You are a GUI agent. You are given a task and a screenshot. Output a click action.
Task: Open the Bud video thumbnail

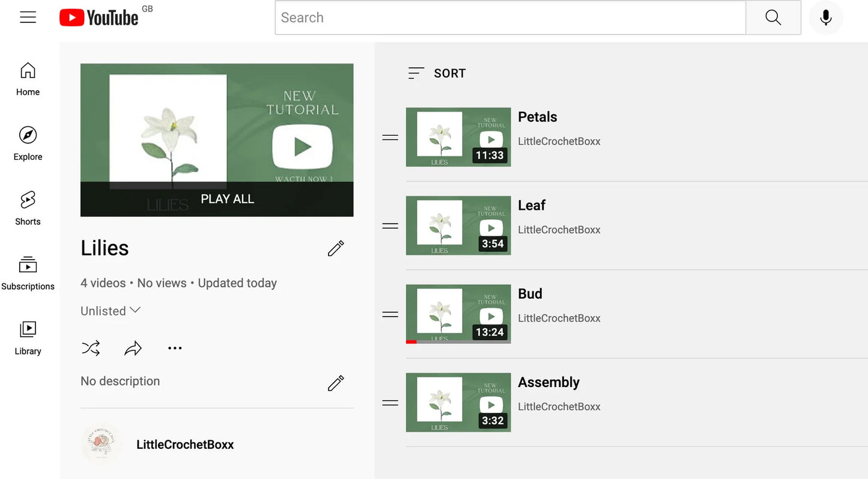pyautogui.click(x=458, y=314)
